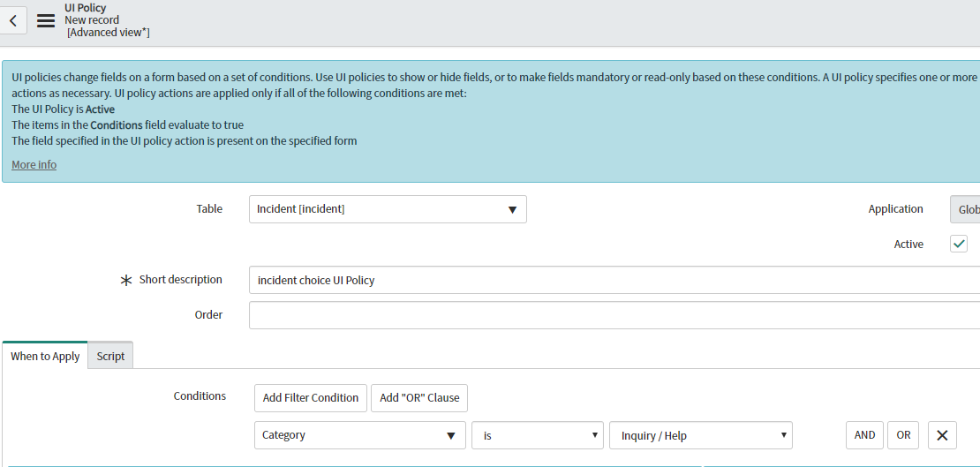Screen dimensions: 980x467
Task: Click the [Advanced view*] label
Action: pos(108,32)
